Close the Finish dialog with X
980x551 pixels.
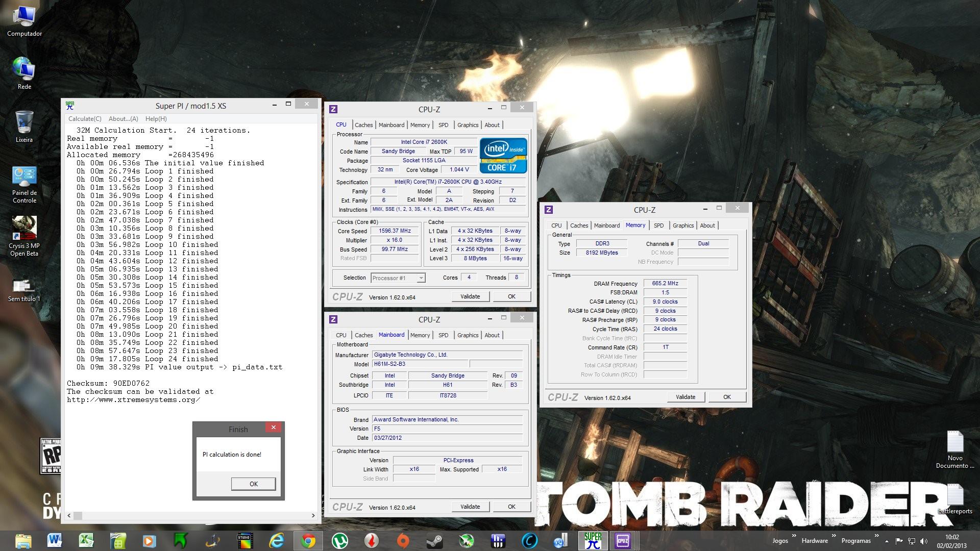[273, 428]
